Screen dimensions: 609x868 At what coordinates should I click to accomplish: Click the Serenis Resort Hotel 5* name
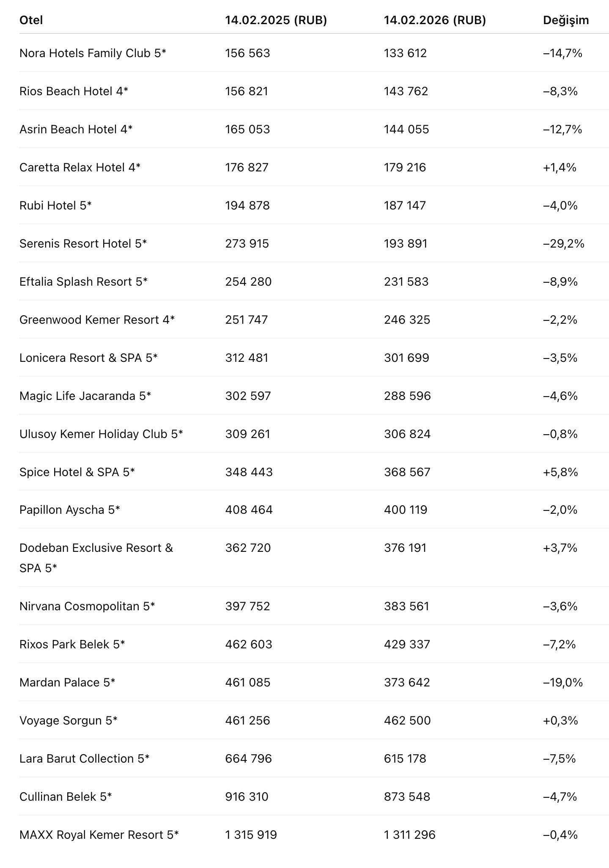pos(83,244)
